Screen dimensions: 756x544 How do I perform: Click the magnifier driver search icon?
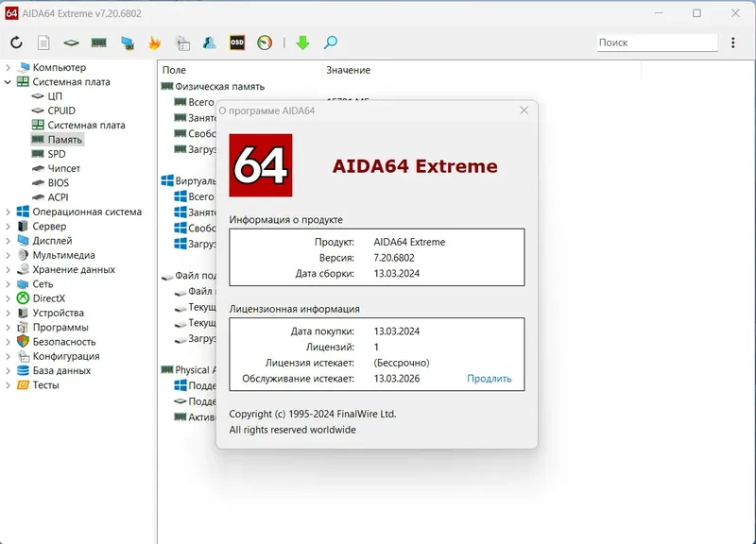(330, 42)
